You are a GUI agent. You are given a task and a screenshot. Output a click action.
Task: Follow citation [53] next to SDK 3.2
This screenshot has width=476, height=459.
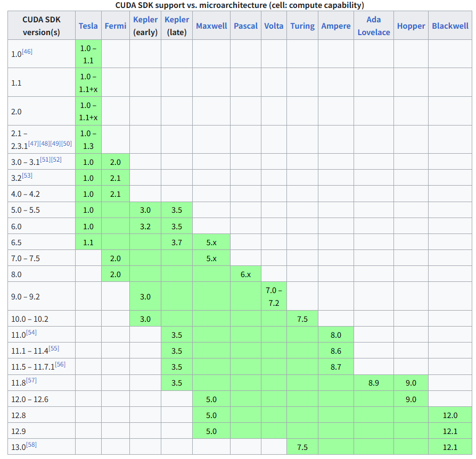click(27, 176)
